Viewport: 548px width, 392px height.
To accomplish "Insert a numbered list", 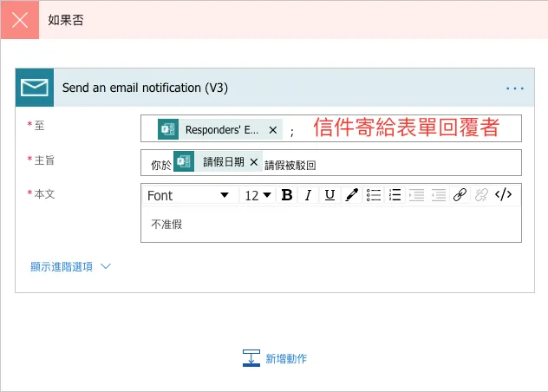I will point(395,195).
